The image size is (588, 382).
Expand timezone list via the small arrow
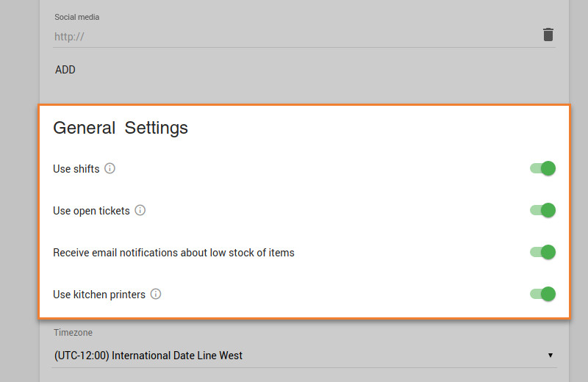tap(550, 356)
